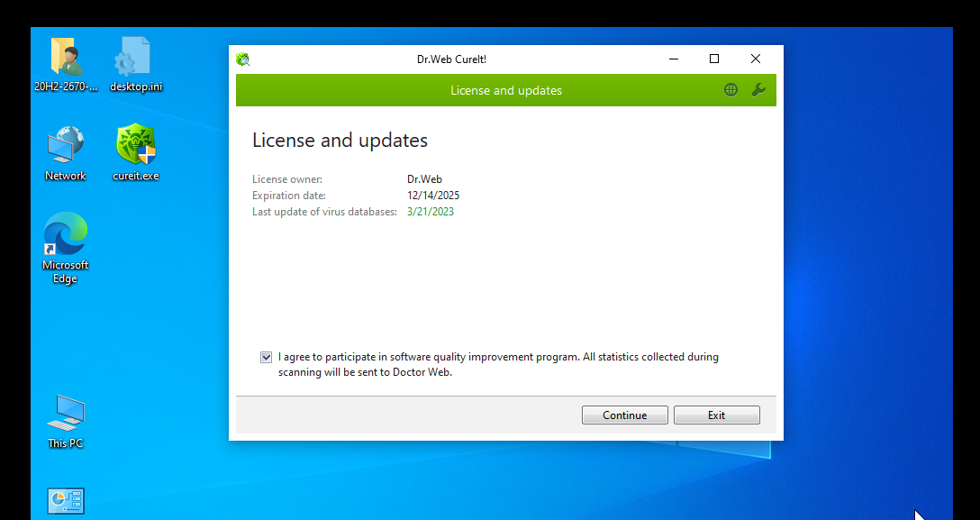Click the Dr.Web CureIt! window title text
980x520 pixels.
point(452,59)
